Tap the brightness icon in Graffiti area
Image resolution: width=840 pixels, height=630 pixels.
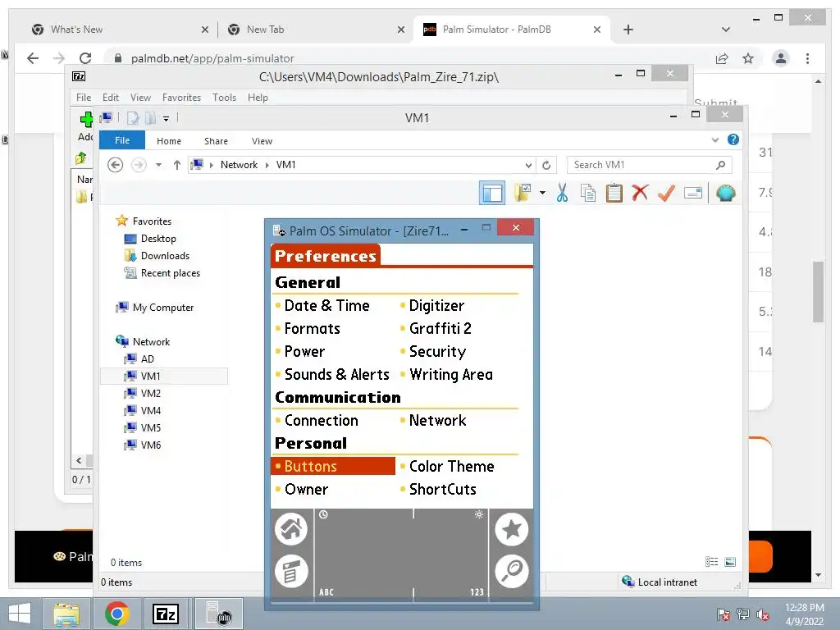pos(479,514)
